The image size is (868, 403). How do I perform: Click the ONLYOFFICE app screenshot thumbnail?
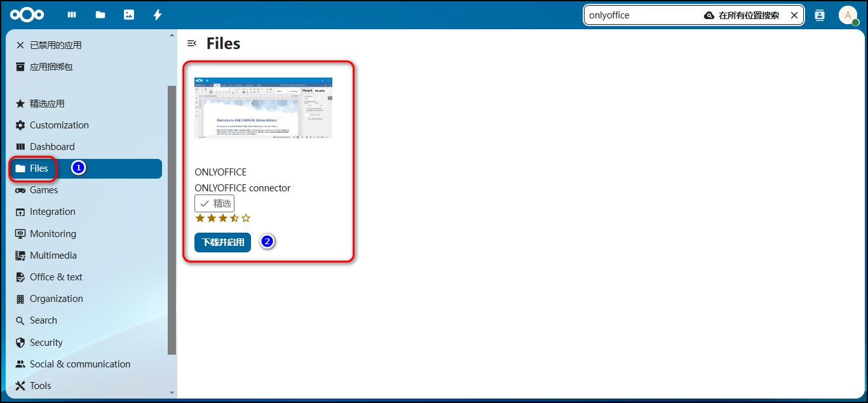(x=263, y=108)
